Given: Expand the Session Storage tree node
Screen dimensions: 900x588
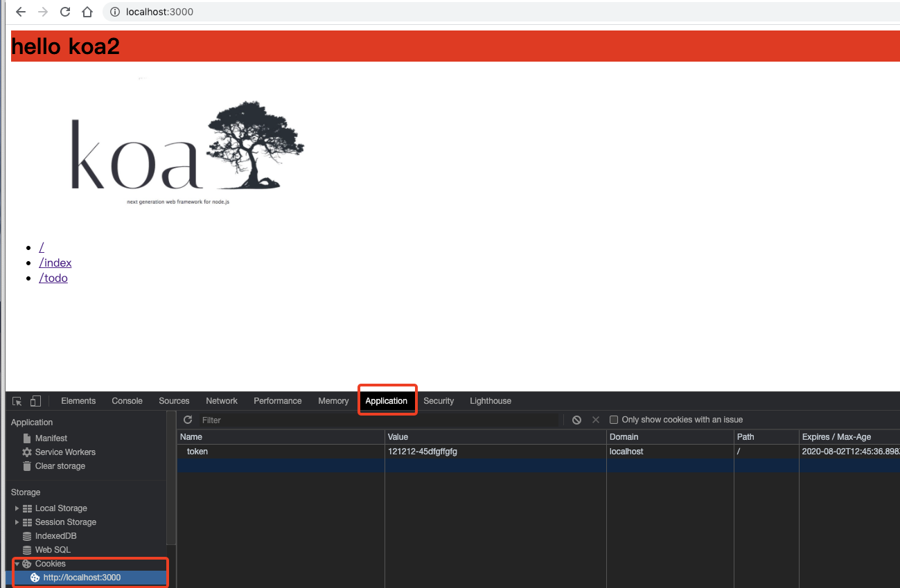Looking at the screenshot, I should tap(17, 522).
